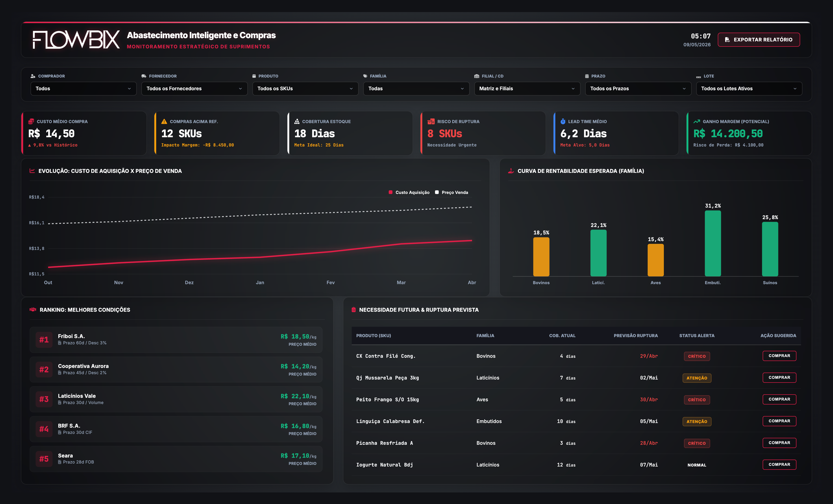
Task: Open the Comprador dropdown
Action: pos(84,89)
